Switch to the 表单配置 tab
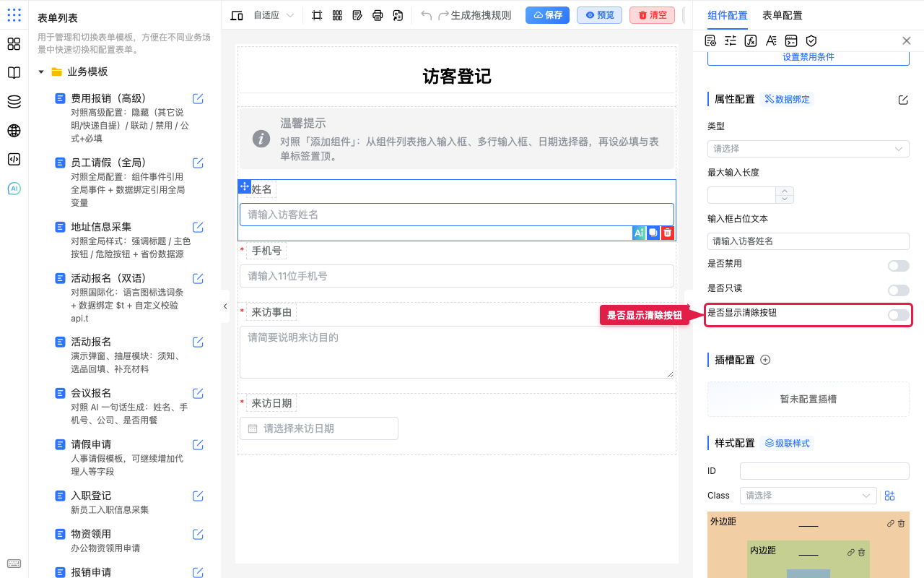 click(782, 15)
